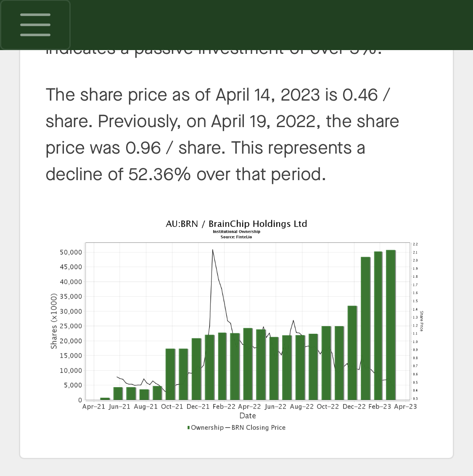Click the tallest ownership bar, March 2023
Image resolution: width=473 pixels, height=476 pixels.
coord(391,324)
